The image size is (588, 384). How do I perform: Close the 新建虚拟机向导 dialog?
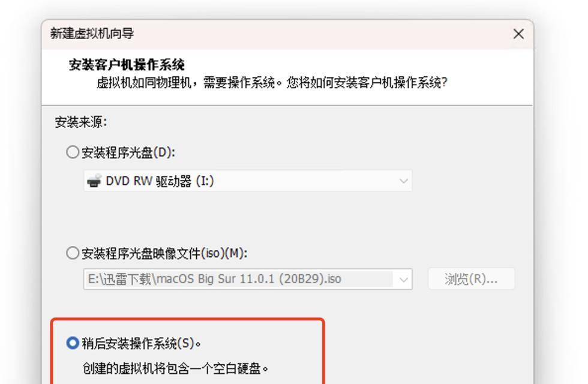click(x=518, y=34)
